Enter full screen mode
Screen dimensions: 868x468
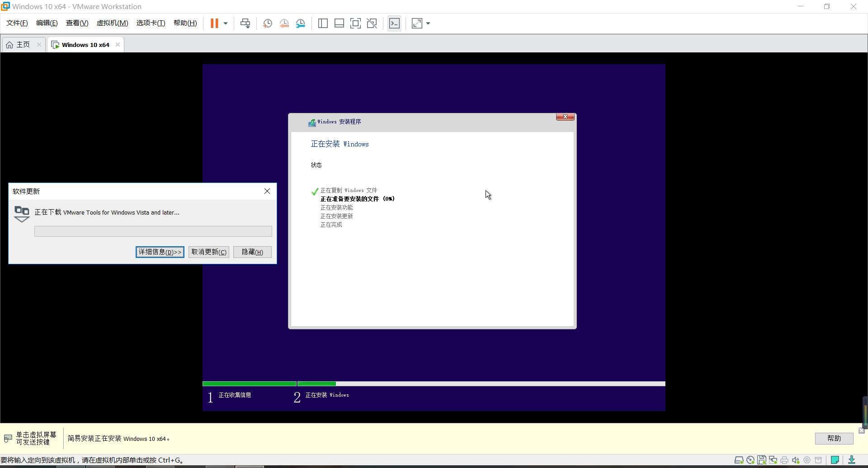pyautogui.click(x=355, y=23)
